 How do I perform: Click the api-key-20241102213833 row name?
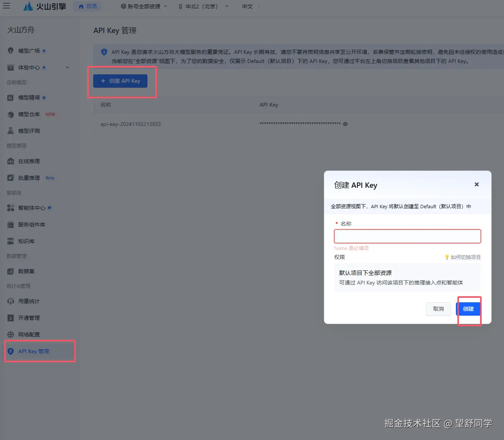(x=130, y=124)
